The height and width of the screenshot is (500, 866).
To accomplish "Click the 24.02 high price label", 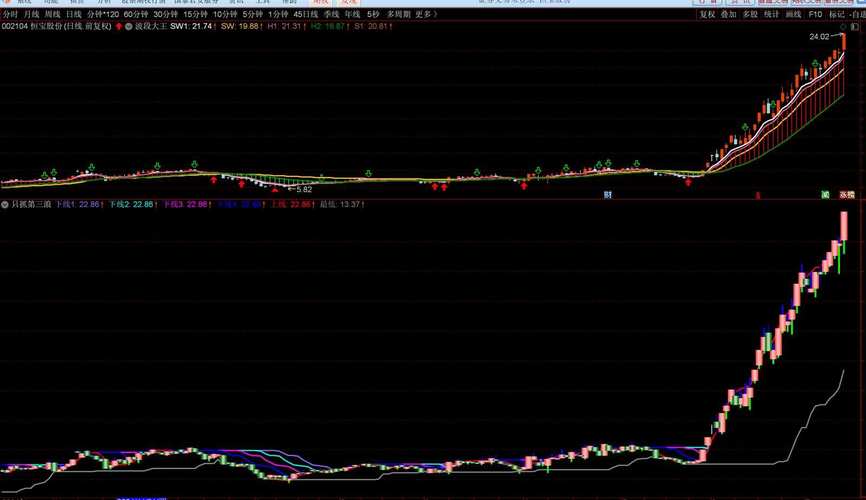I will coord(821,37).
